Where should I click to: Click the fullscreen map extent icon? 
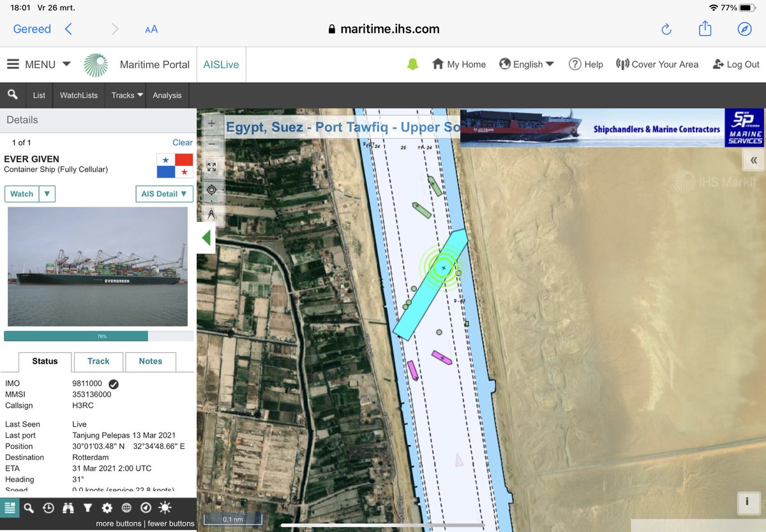(212, 166)
